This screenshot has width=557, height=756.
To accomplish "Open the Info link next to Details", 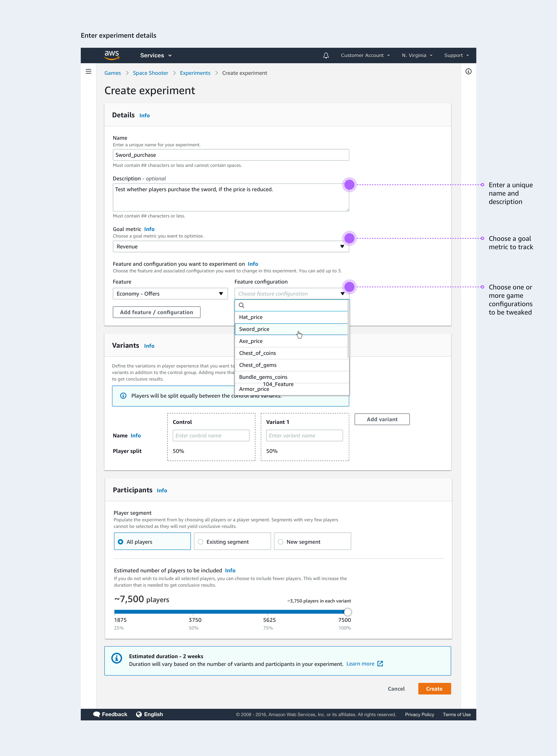I will click(x=145, y=115).
